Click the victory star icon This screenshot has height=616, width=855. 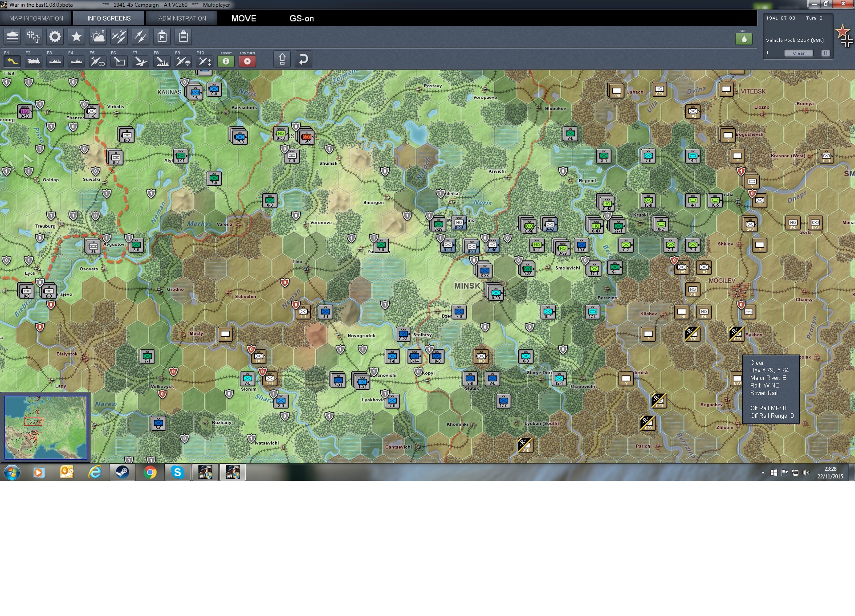point(77,37)
